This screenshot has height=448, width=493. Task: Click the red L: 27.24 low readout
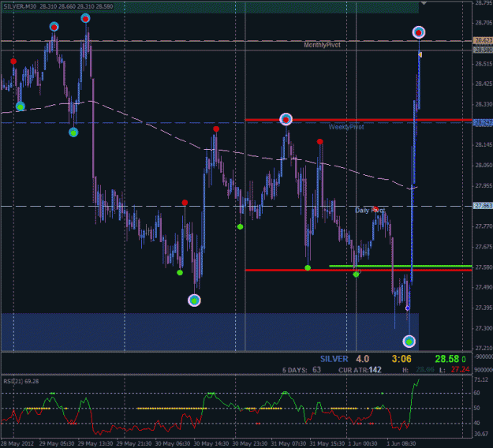point(454,370)
